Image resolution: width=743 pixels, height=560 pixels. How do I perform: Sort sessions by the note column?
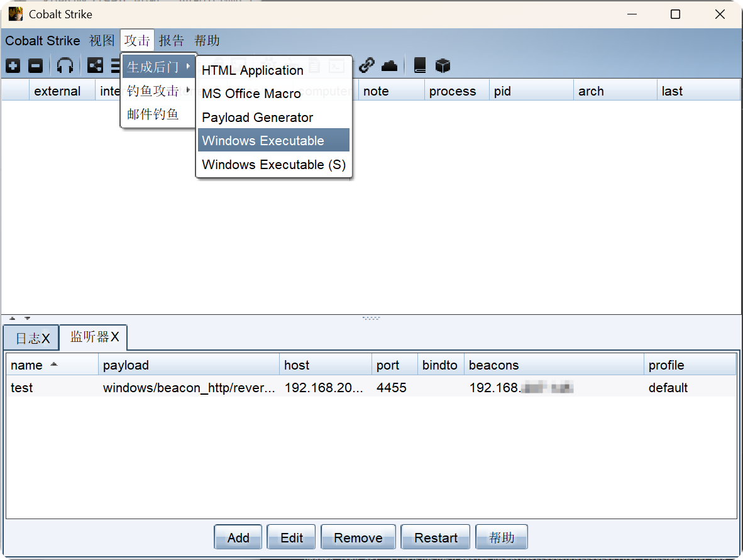click(392, 91)
